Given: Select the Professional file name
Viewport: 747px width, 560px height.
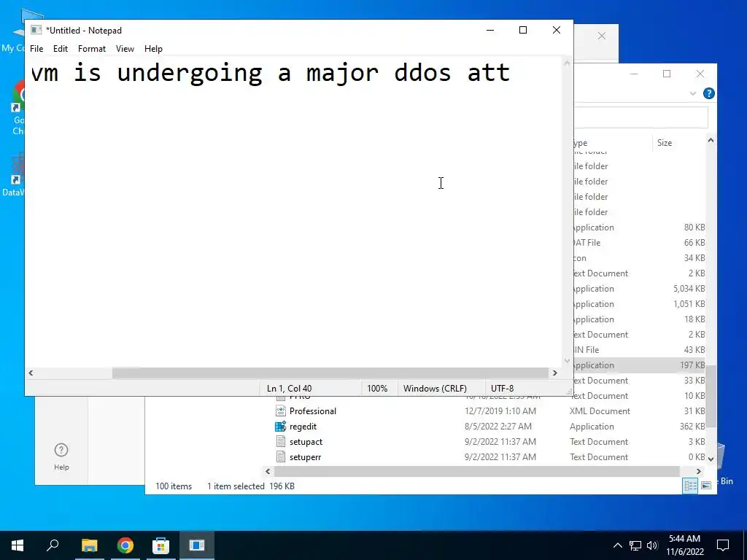Looking at the screenshot, I should point(312,411).
